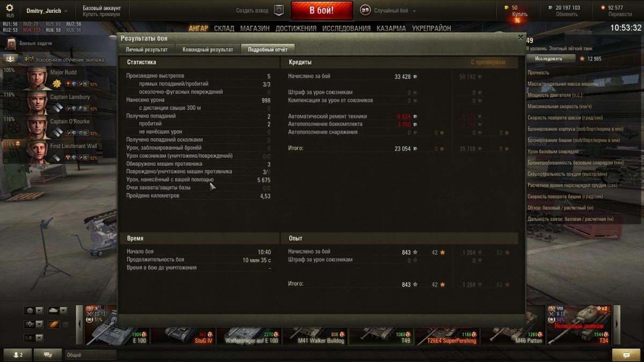The image size is (644, 362).
Task: Click the combat missions icon
Action: (x=11, y=43)
